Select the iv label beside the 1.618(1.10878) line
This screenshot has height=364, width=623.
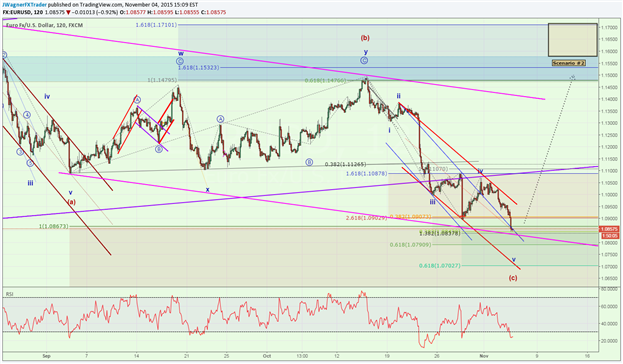480,171
